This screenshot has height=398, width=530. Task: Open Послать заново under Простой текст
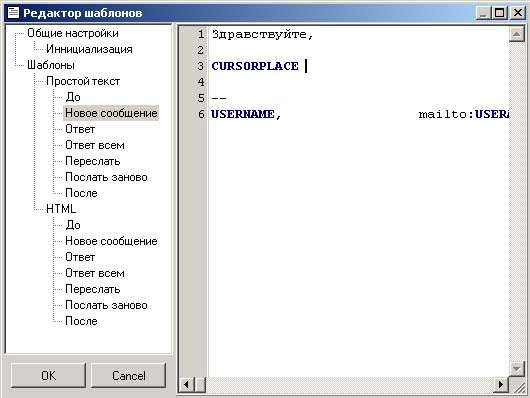click(x=106, y=177)
